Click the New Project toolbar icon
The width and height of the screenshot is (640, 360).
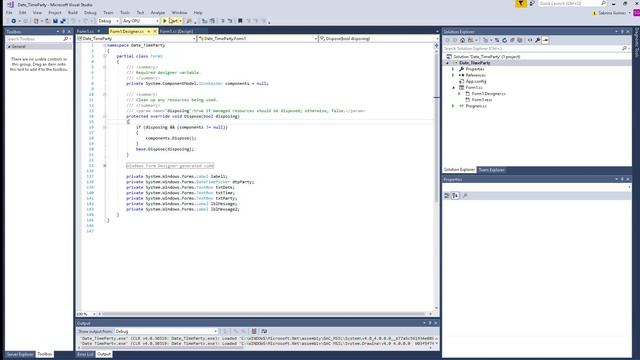coord(36,21)
